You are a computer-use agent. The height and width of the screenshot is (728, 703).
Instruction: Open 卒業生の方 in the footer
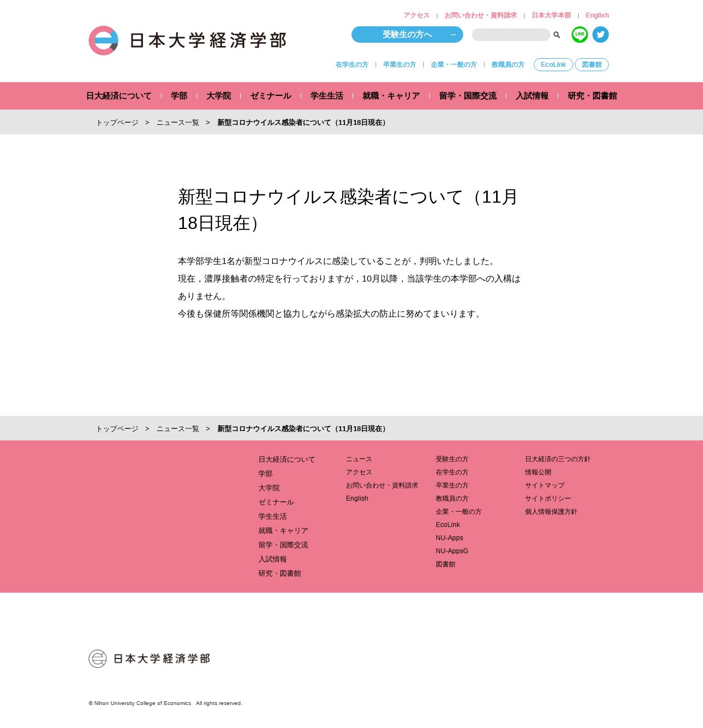coord(452,485)
